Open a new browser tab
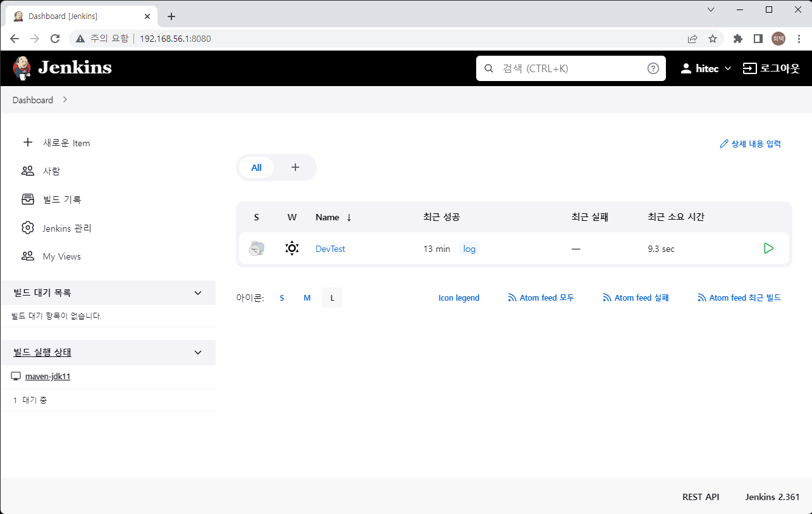This screenshot has width=812, height=514. pyautogui.click(x=171, y=16)
